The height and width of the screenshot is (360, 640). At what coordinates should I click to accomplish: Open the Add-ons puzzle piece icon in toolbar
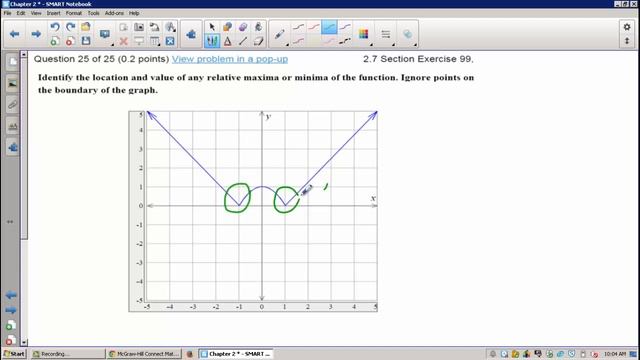[x=191, y=34]
